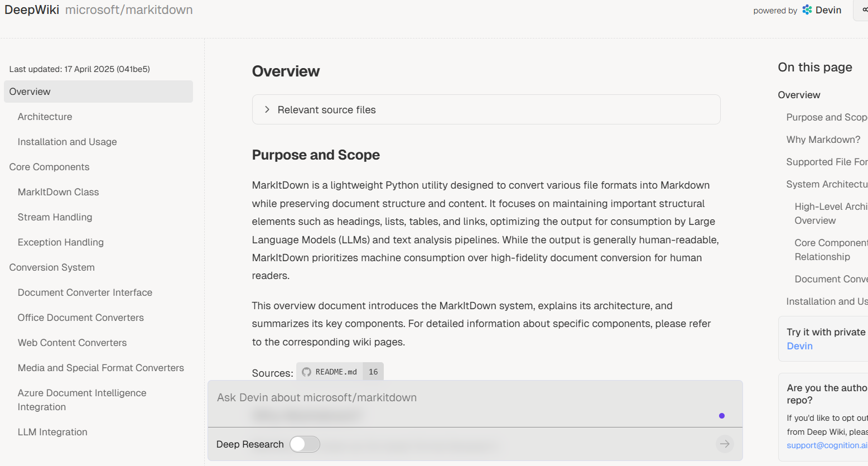Image resolution: width=868 pixels, height=466 pixels.
Task: Navigate to Stream Handling page
Action: pyautogui.click(x=55, y=217)
